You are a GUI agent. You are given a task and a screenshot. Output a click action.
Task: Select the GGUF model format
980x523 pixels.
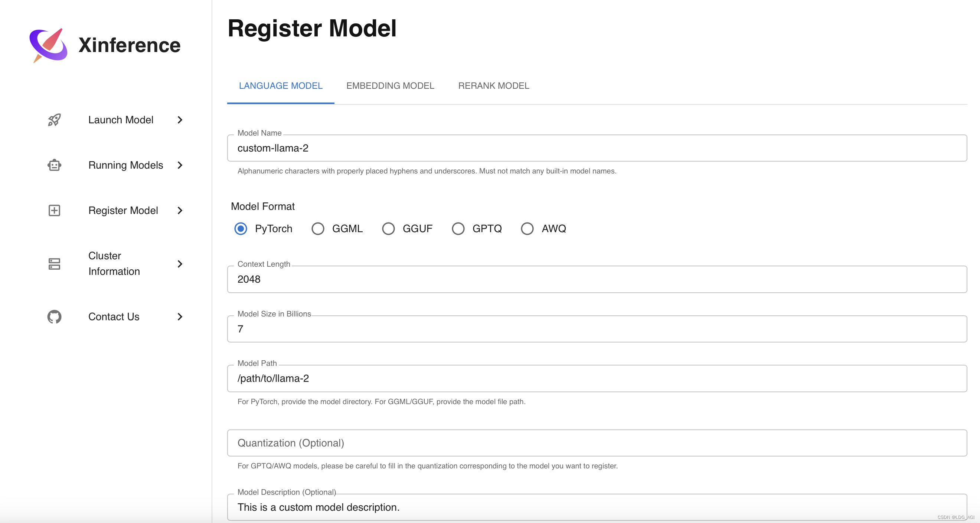click(388, 228)
